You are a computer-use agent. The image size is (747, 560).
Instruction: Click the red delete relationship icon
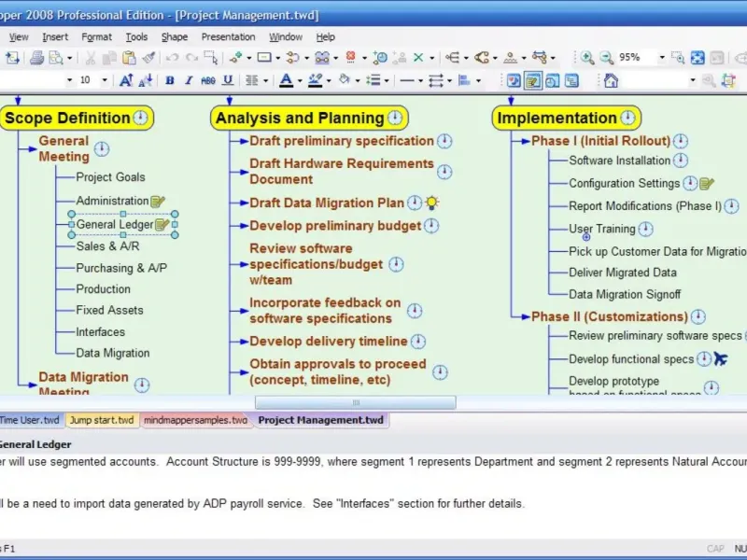coord(351,58)
